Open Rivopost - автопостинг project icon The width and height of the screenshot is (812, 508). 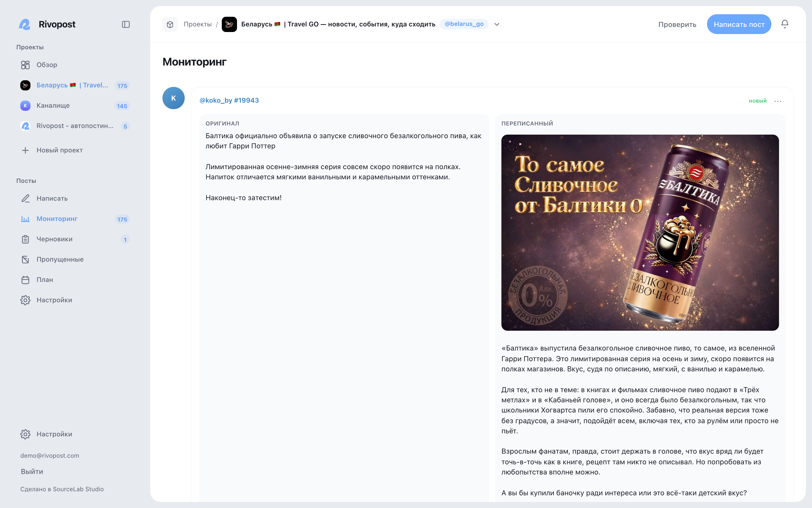pyautogui.click(x=25, y=126)
